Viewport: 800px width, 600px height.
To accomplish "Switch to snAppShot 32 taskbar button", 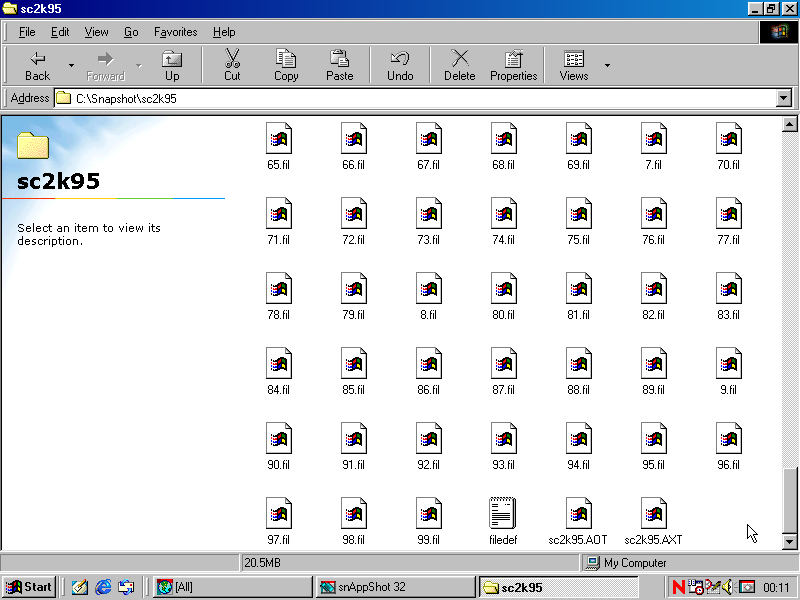I will (395, 587).
